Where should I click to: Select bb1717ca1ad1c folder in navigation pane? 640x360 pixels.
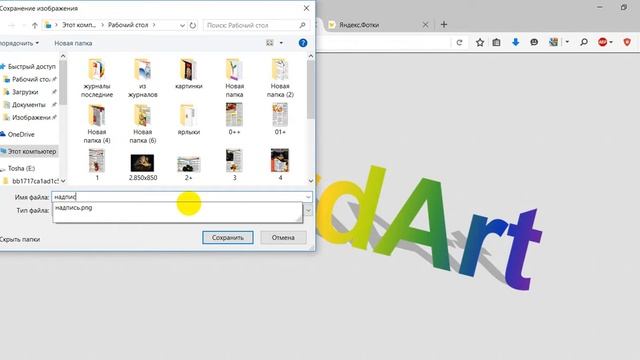(x=35, y=181)
